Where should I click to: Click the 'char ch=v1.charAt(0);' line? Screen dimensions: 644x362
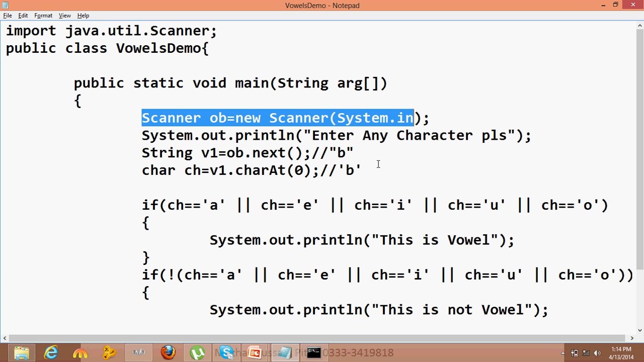pyautogui.click(x=252, y=170)
